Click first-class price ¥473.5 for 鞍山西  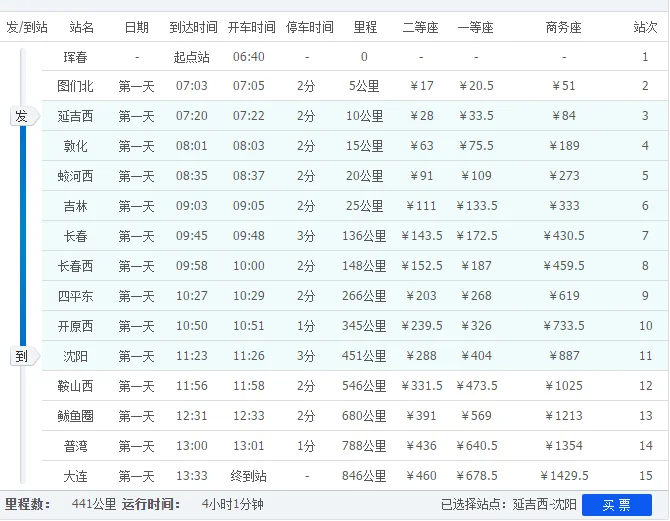coord(476,386)
